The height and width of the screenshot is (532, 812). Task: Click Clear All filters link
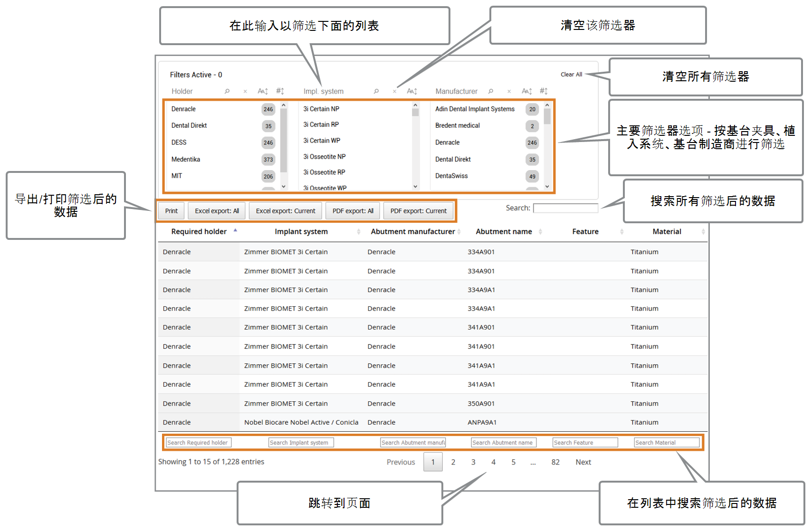571,75
